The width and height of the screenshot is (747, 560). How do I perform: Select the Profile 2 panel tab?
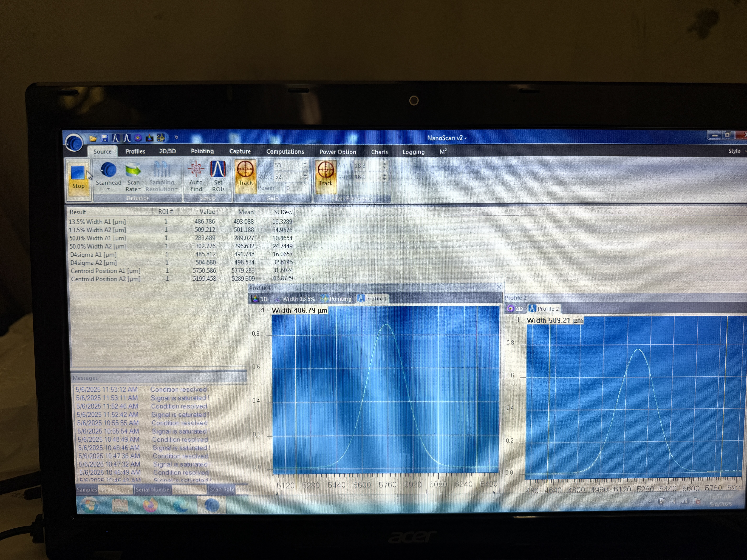tap(544, 309)
